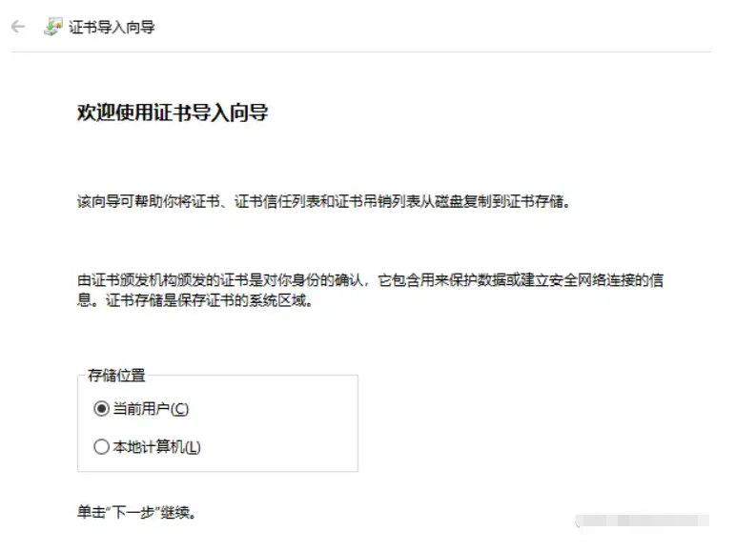
Task: Click the 单击"下一步"继续 instruction text
Action: 136,512
